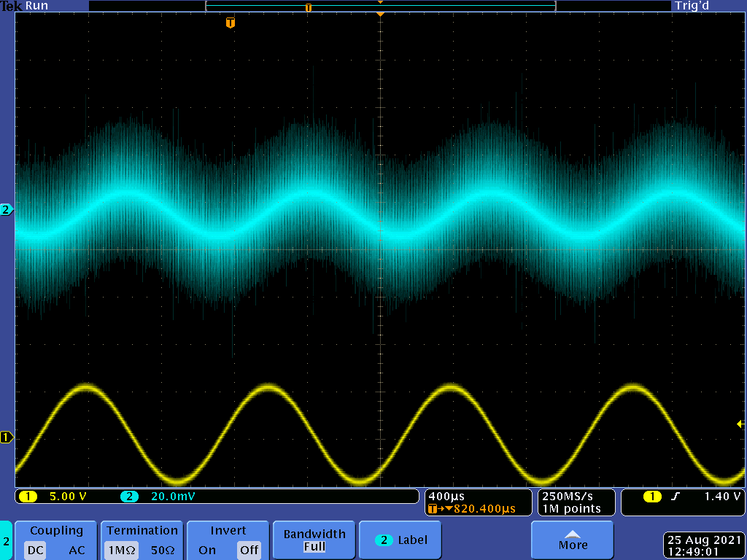Click the yellow trigger level arrow
The image size is (747, 560).
coord(740,424)
